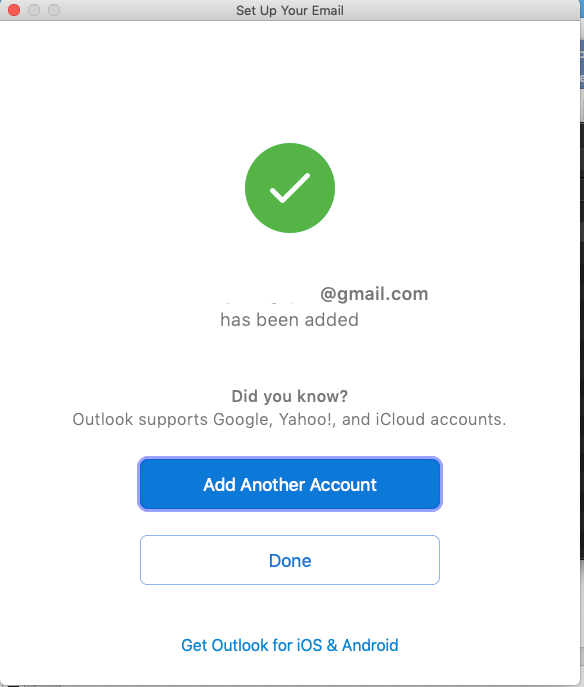
Task: Open Get Outlook for iOS & Android link
Action: (x=290, y=645)
